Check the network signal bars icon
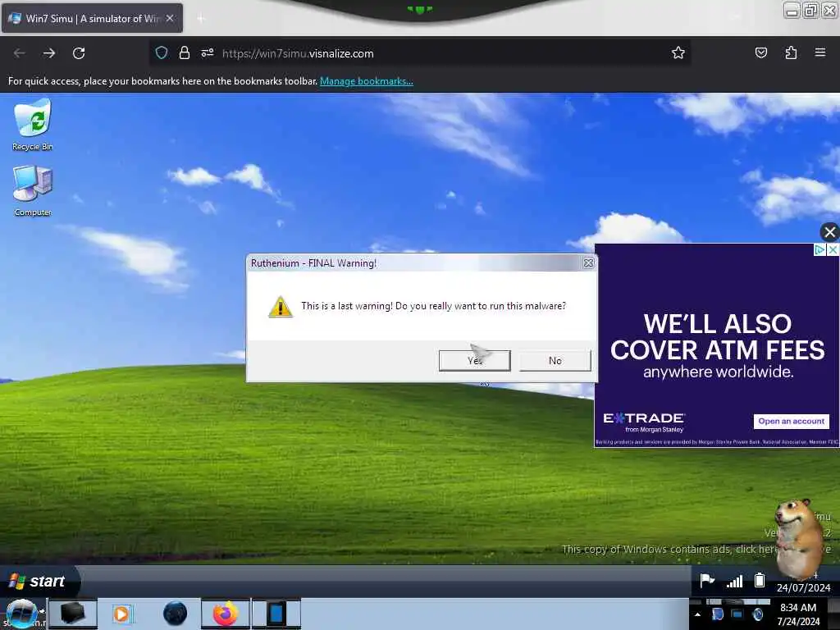Image resolution: width=840 pixels, height=630 pixels. [x=734, y=582]
